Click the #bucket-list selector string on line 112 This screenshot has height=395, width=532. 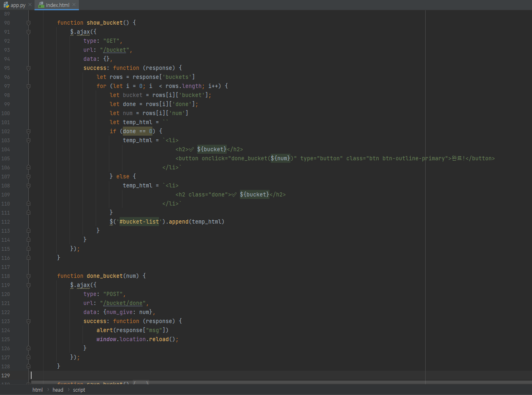(139, 222)
